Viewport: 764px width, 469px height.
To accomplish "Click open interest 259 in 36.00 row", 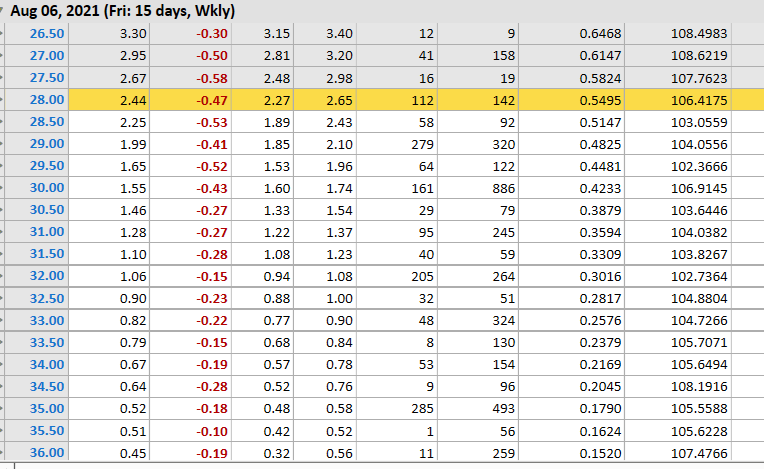I will point(504,453).
